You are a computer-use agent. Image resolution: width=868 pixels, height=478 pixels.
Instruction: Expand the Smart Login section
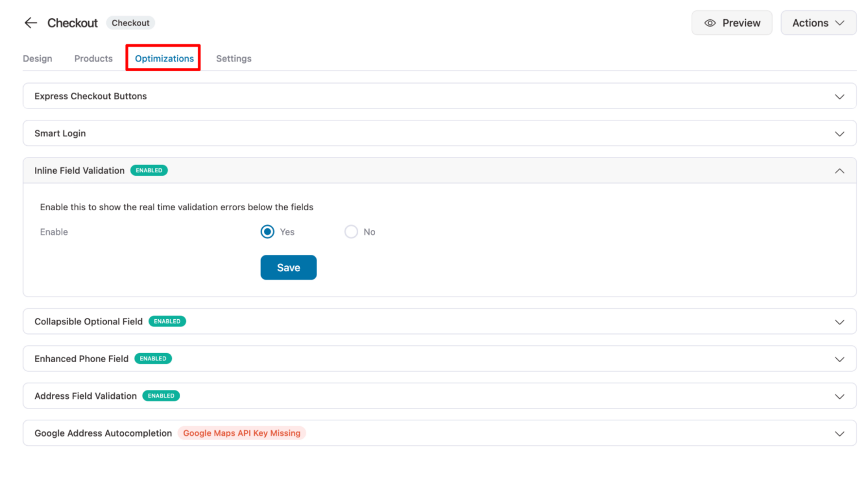click(x=840, y=133)
